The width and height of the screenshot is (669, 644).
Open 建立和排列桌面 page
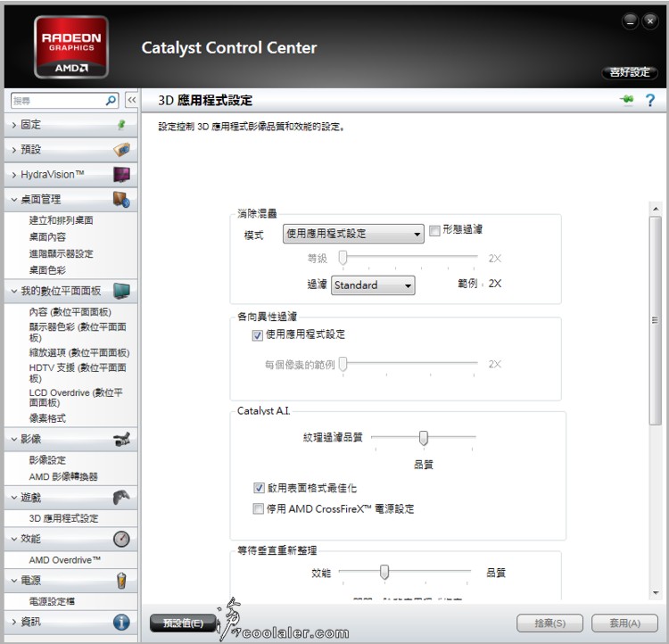pos(61,220)
